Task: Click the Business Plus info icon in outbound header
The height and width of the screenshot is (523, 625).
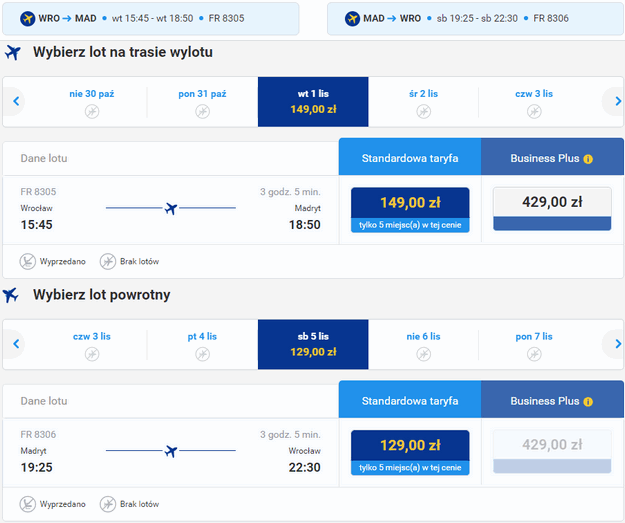Action: pos(588,158)
